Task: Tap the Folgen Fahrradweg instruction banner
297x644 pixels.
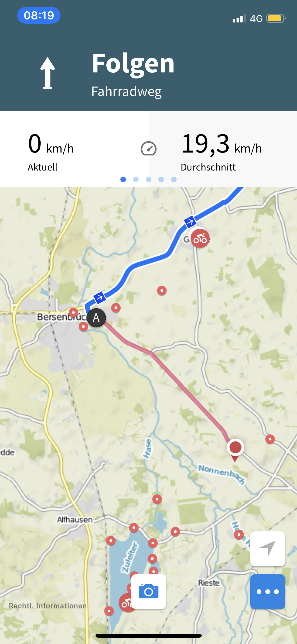Action: point(148,74)
